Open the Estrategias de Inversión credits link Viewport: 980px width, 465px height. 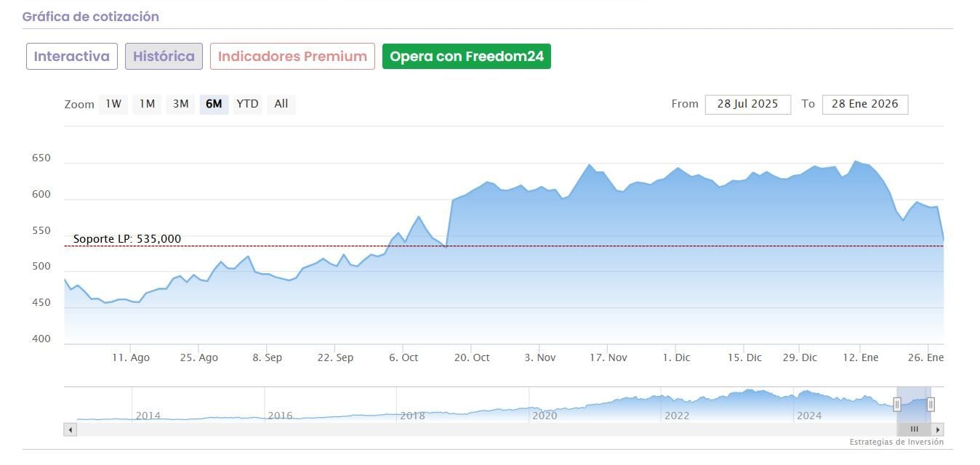coord(896,442)
